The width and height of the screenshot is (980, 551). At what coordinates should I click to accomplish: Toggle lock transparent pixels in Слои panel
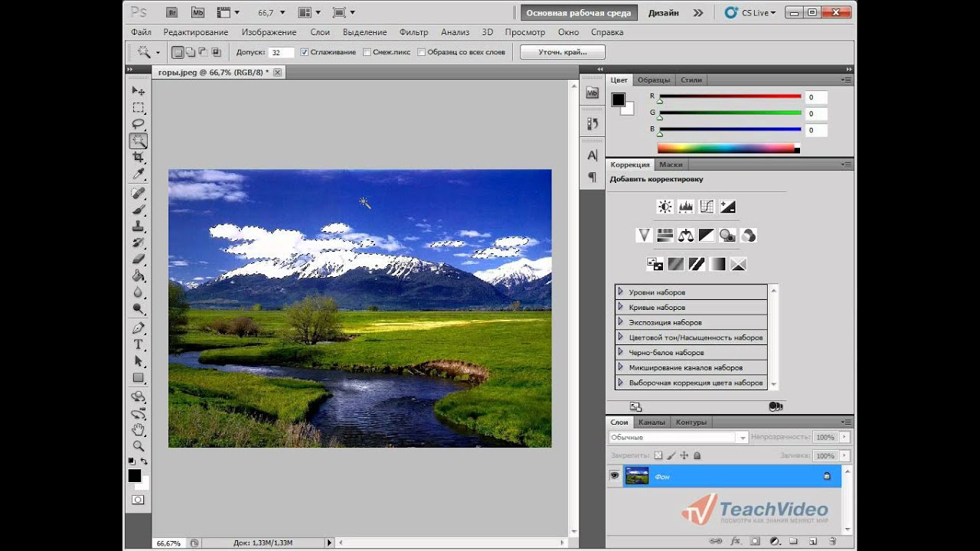click(658, 455)
